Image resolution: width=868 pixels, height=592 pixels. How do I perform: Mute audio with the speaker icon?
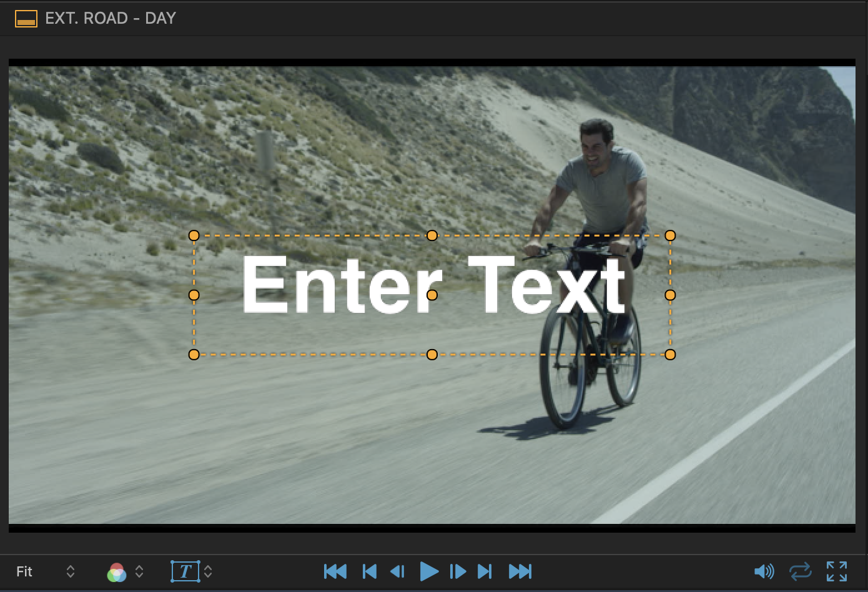[x=764, y=571]
